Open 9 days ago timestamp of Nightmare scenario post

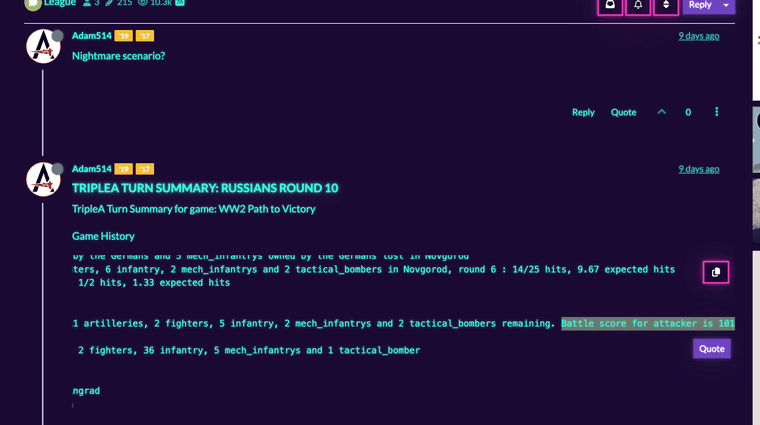click(x=698, y=36)
